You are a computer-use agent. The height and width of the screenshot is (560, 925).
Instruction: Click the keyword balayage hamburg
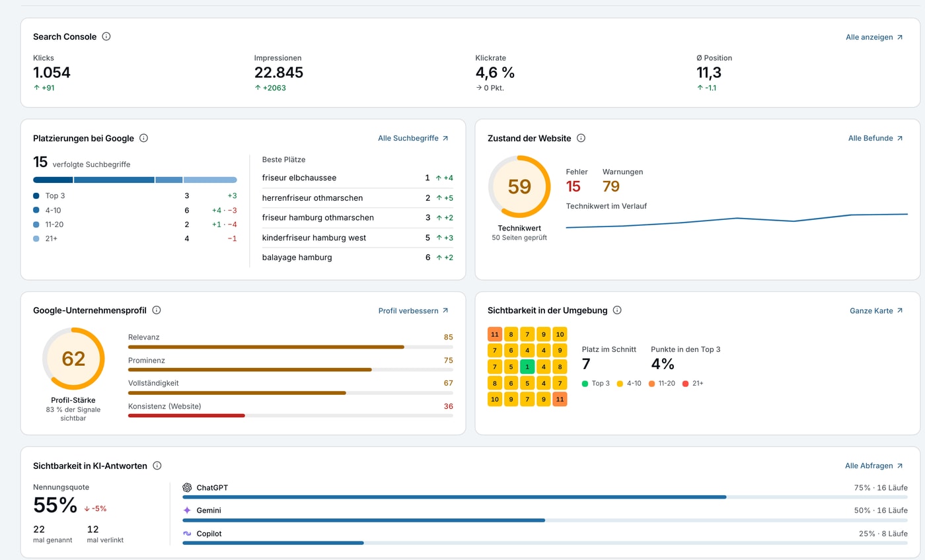click(x=297, y=257)
